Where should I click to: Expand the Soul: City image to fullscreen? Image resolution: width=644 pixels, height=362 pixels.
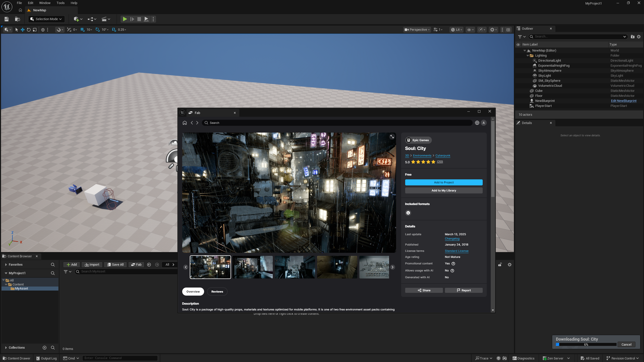click(x=392, y=137)
